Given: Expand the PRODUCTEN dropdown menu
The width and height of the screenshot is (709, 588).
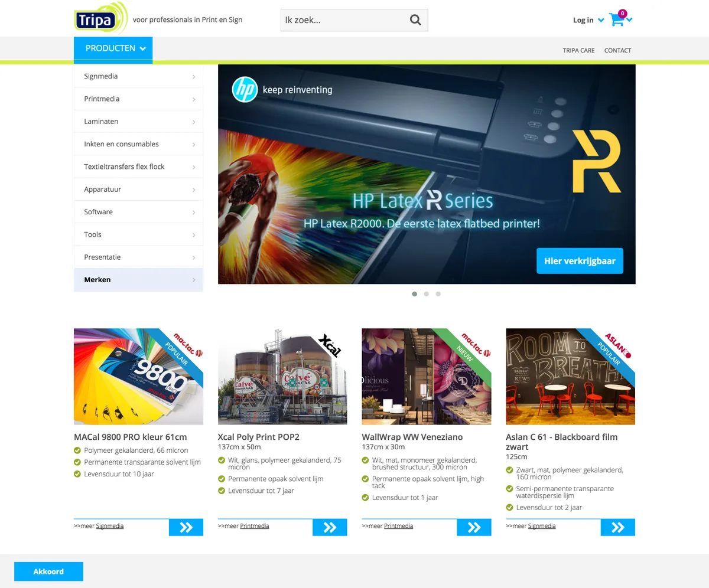Looking at the screenshot, I should point(113,49).
